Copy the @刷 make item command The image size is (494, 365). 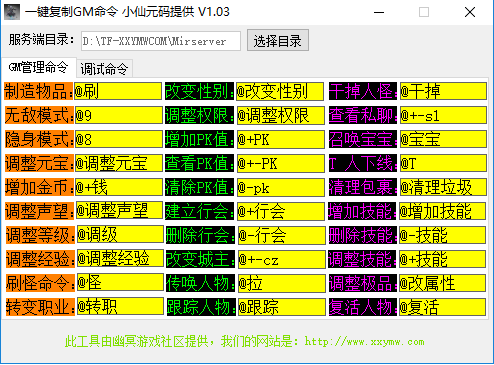118,91
